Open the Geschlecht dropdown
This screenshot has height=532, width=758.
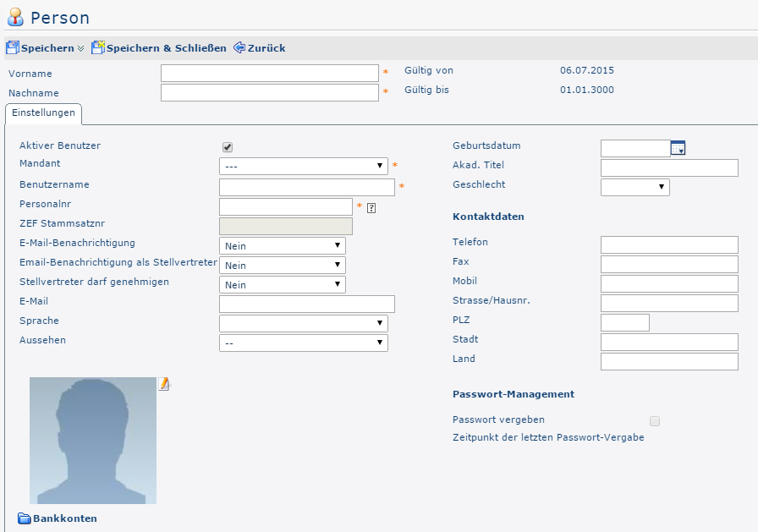coord(634,187)
